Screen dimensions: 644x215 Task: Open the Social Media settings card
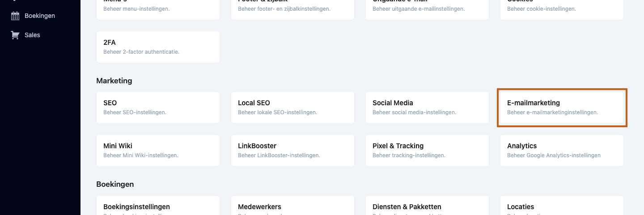(x=427, y=107)
